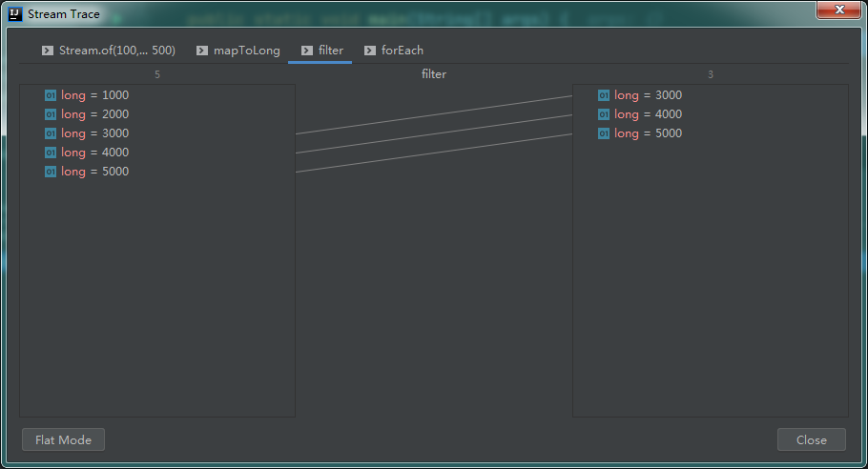
Task: Click primitive icon of right 'long = 5000'
Action: 604,133
